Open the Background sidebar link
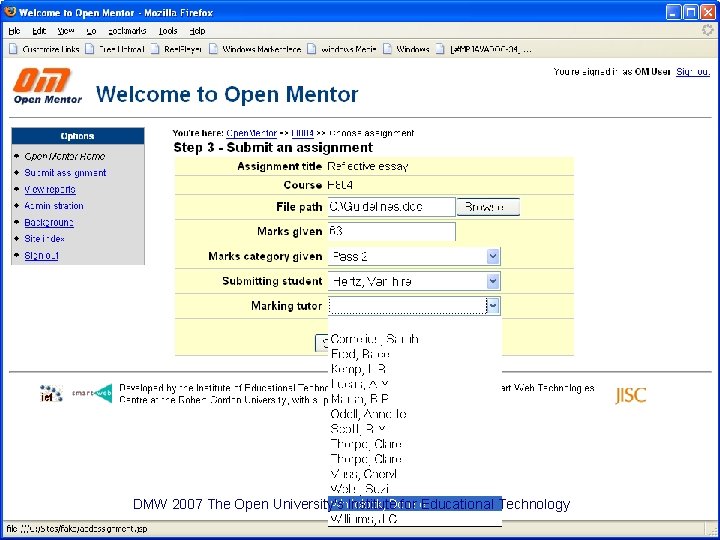Viewport: 720px width, 540px height. (x=49, y=222)
